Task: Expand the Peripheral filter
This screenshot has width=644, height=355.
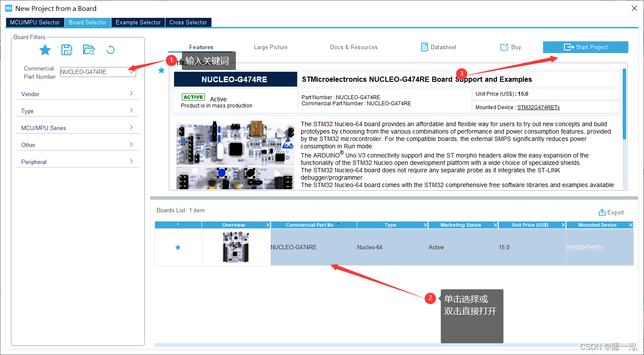Action: 77,162
